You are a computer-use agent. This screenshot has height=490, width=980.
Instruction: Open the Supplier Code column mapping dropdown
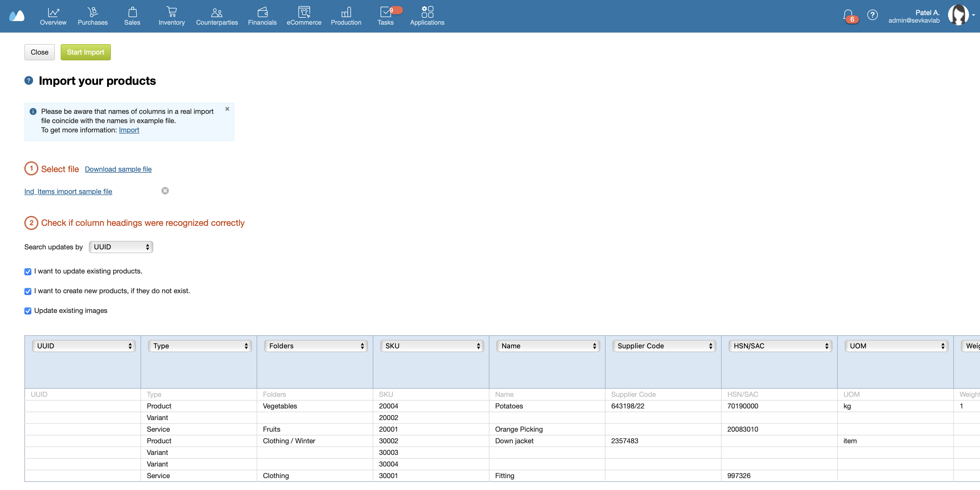click(664, 346)
